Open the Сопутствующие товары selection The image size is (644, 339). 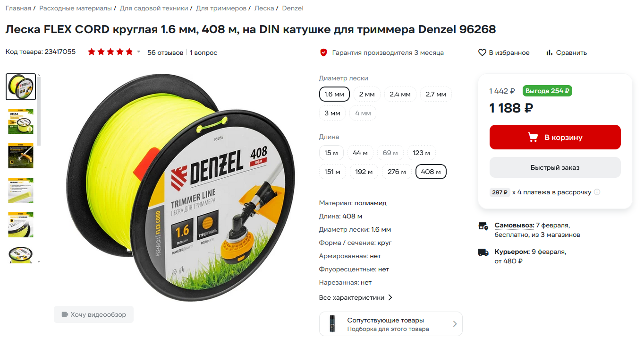[391, 324]
